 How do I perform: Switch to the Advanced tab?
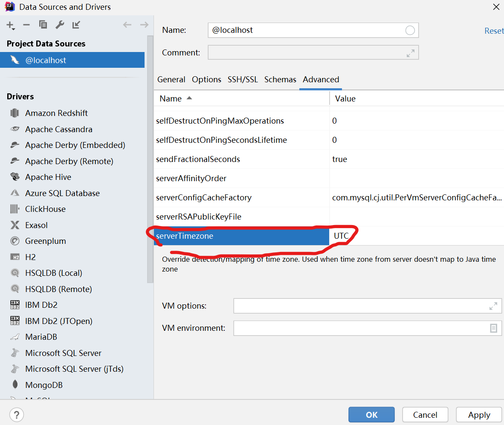point(321,79)
